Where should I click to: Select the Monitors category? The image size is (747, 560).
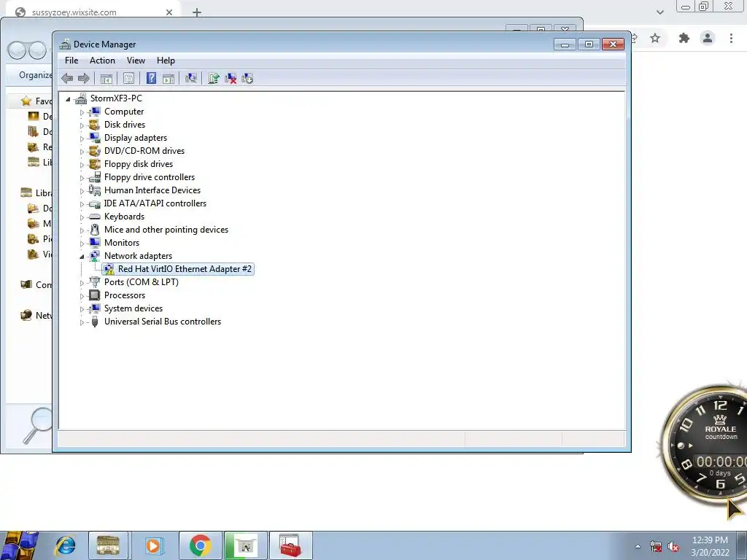pyautogui.click(x=122, y=243)
